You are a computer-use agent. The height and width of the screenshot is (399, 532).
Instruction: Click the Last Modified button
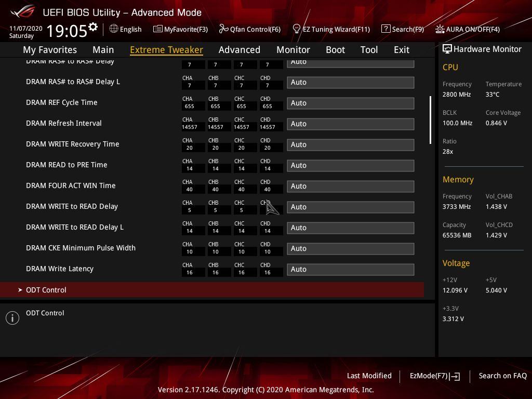369,376
